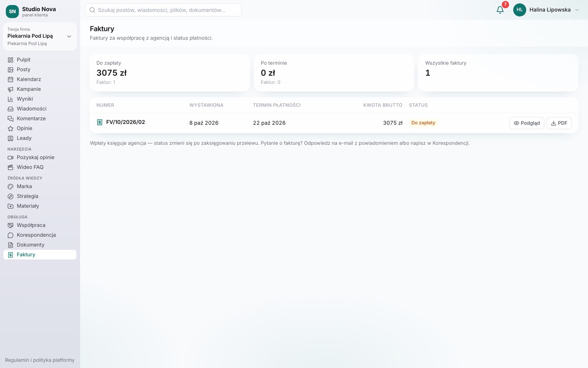Screen dimensions: 588x368
Task: Open the Kalendarz calendar icon
Action: [x=11, y=79]
